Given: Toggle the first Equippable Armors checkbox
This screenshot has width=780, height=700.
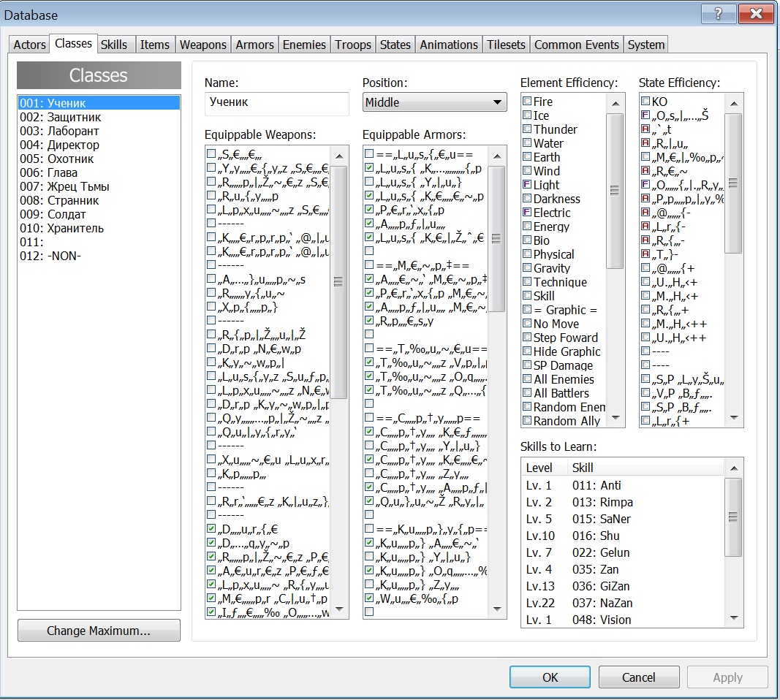Looking at the screenshot, I should (369, 153).
